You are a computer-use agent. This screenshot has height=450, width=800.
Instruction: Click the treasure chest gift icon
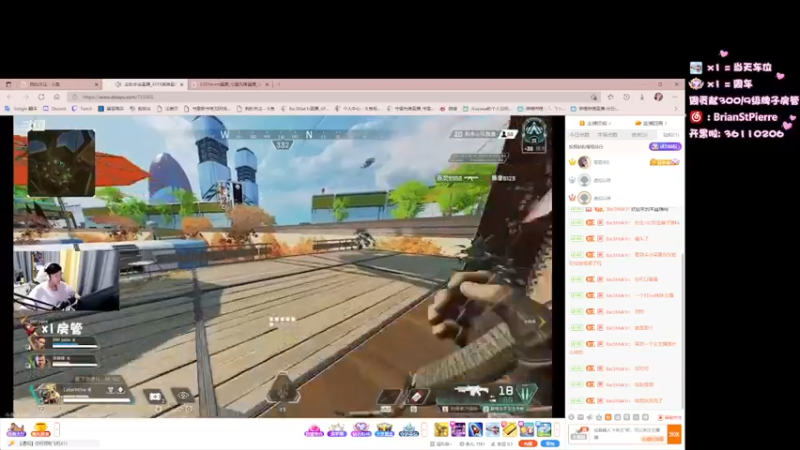384,430
